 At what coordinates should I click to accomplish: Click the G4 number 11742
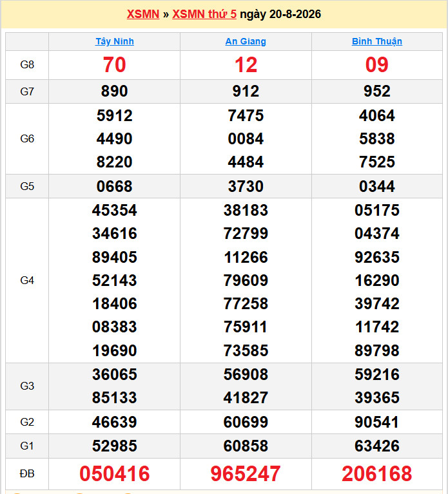[x=376, y=327]
